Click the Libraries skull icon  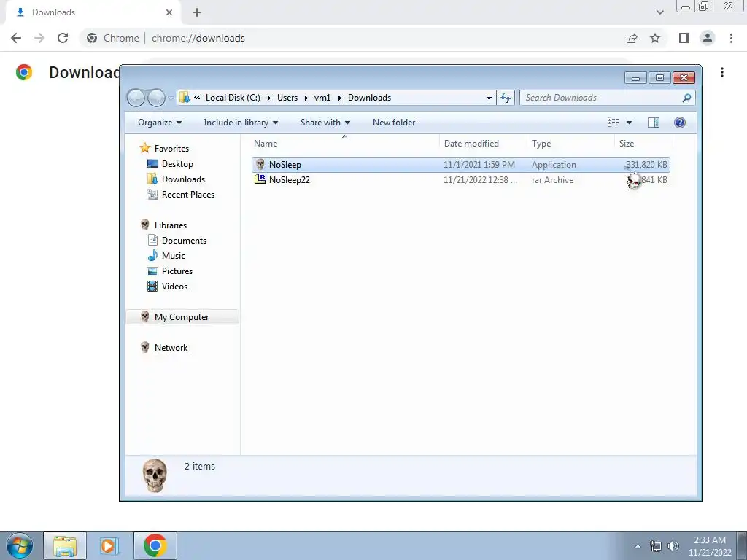pos(145,225)
